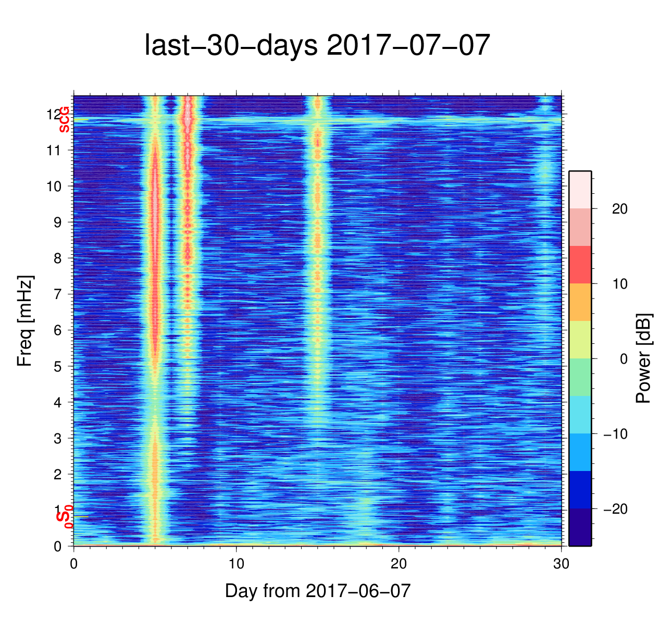Click the '10' tick on the day axis
This screenshot has height=620, width=672.
click(237, 564)
